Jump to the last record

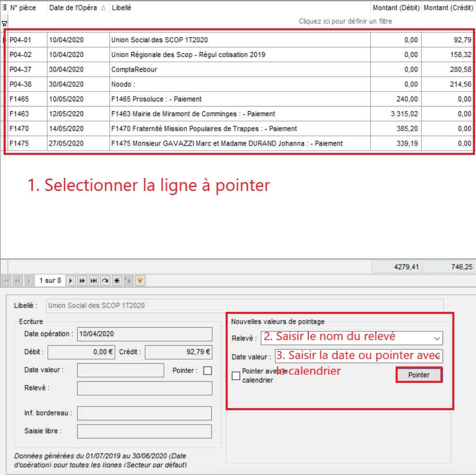pos(93,280)
